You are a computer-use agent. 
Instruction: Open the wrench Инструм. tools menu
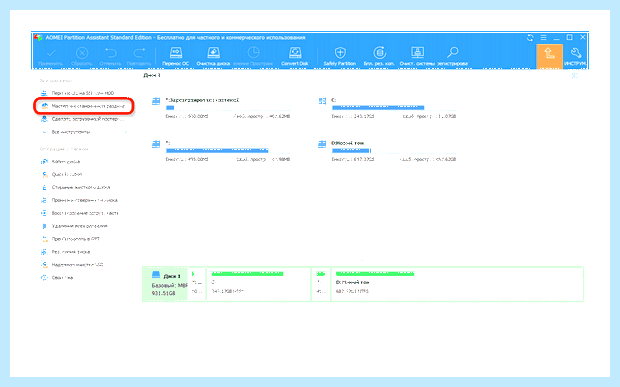click(575, 57)
